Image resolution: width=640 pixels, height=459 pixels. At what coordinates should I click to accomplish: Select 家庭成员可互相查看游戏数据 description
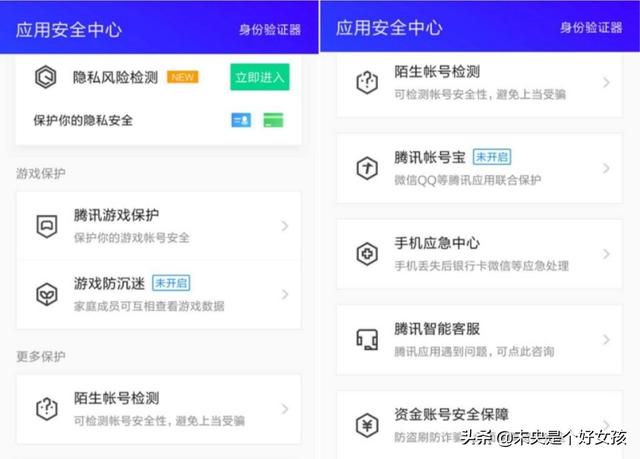[149, 306]
